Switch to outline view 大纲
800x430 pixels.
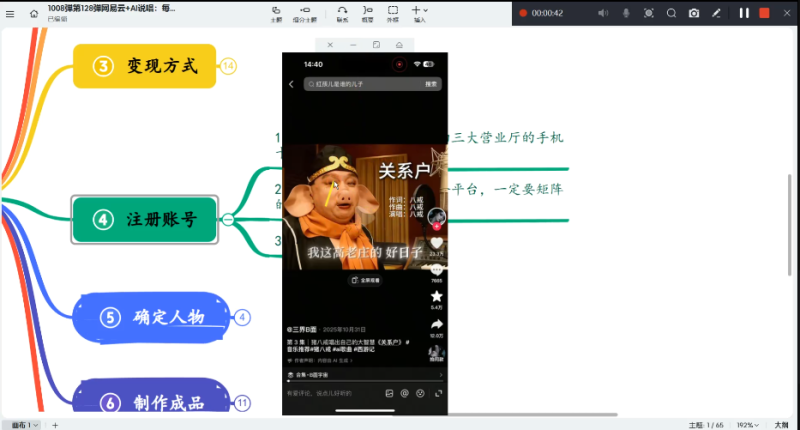[781, 425]
